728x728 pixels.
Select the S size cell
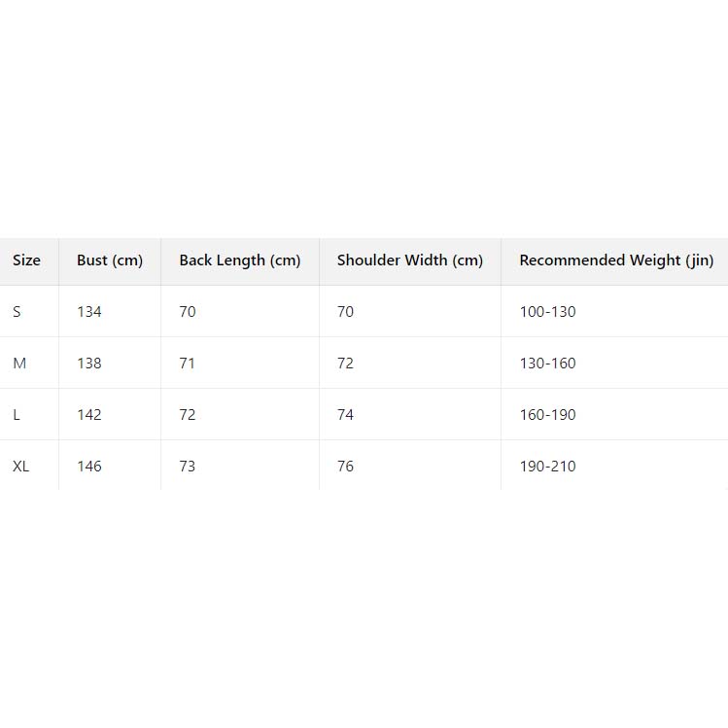click(17, 312)
